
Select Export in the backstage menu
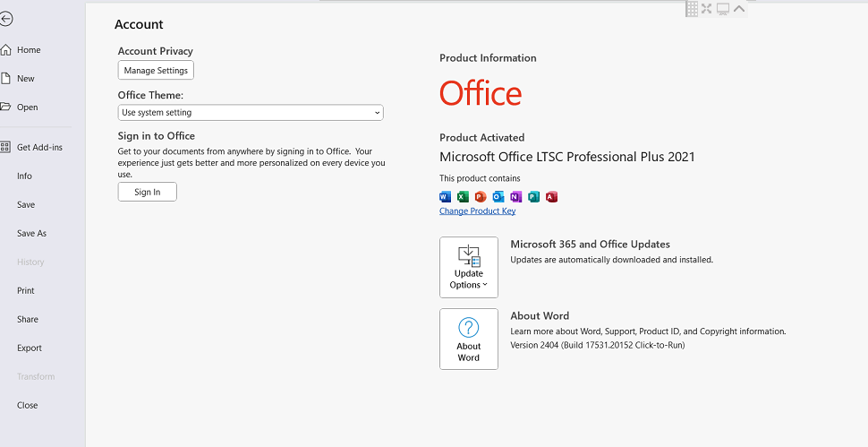(30, 348)
